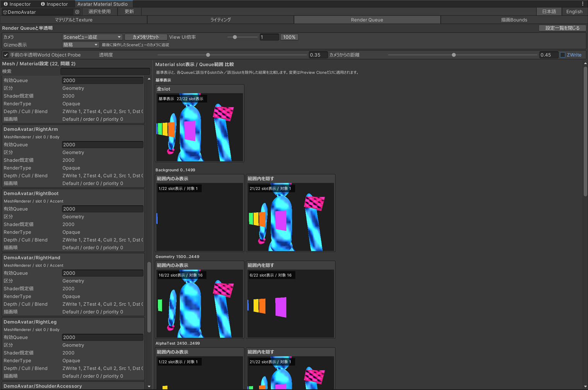The image size is (588, 390).
Task: Focus the 検索 search field
Action: point(105,71)
